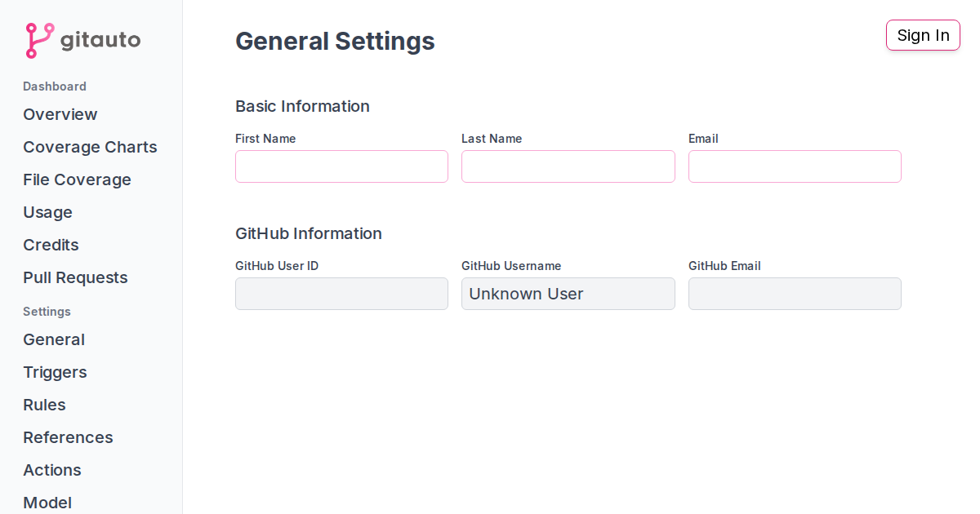980x514 pixels.
Task: Click the GitHub Information section title
Action: (309, 233)
